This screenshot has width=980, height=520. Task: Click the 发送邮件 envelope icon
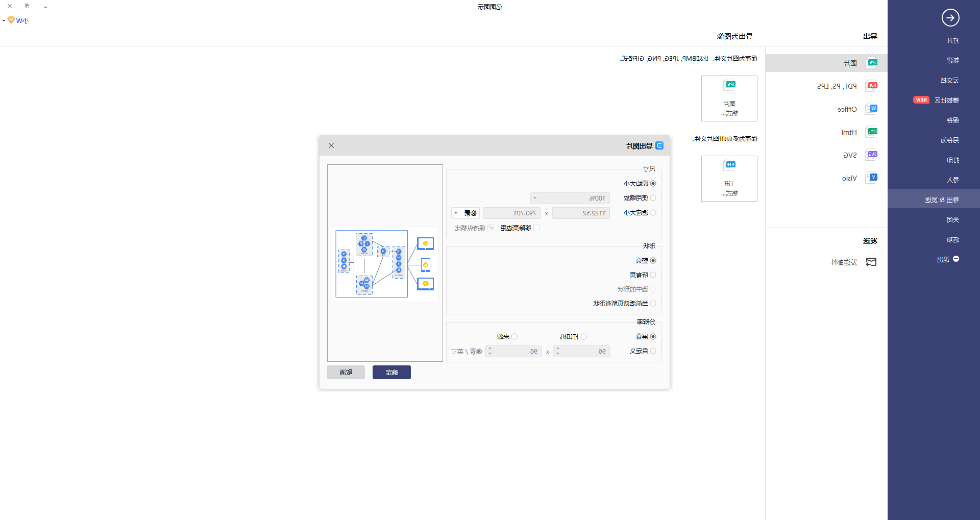pos(871,262)
